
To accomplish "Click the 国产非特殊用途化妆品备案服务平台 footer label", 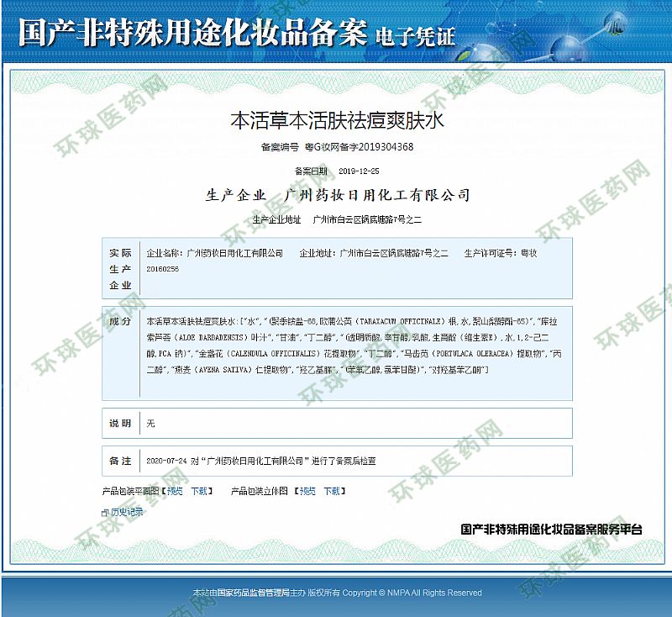I will click(551, 530).
